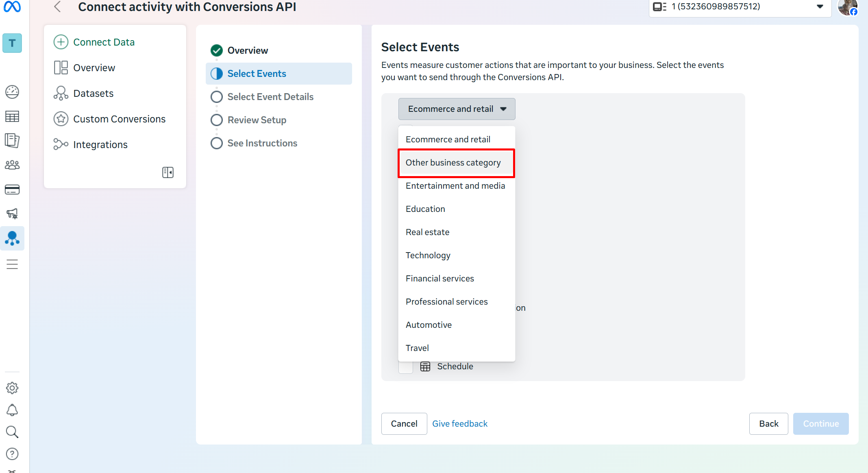This screenshot has width=868, height=473.
Task: Click the Give feedback link
Action: pyautogui.click(x=459, y=424)
